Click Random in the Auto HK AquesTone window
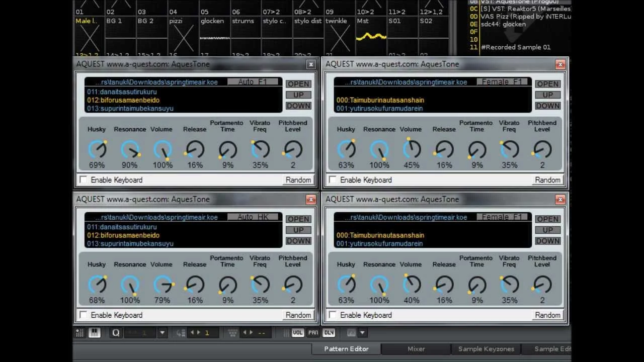Screen dimensions: 644x362 (298, 315)
